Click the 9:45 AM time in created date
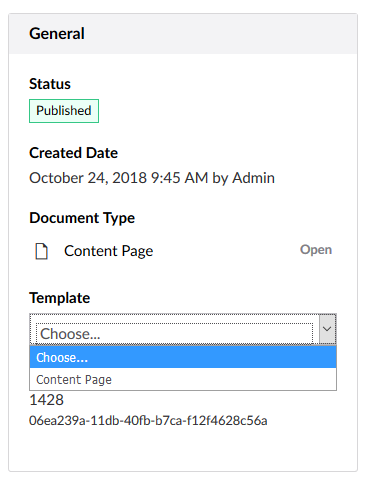The width and height of the screenshot is (372, 488). (179, 178)
